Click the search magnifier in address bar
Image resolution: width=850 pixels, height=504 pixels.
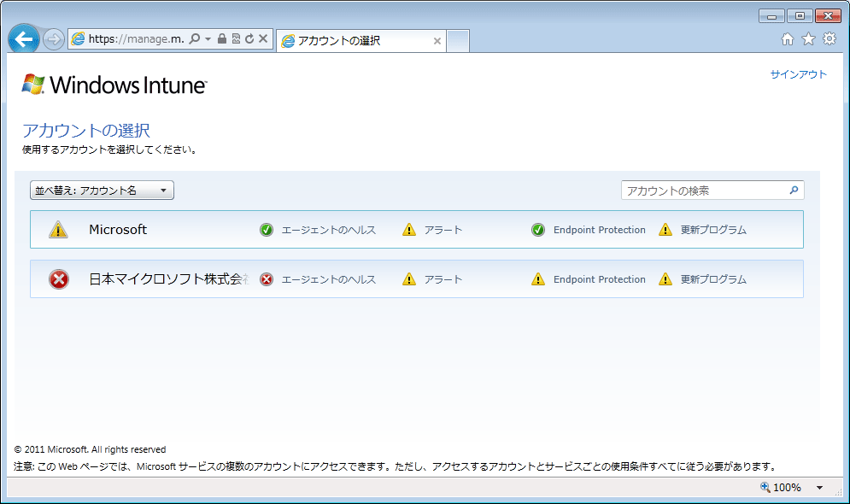click(195, 38)
